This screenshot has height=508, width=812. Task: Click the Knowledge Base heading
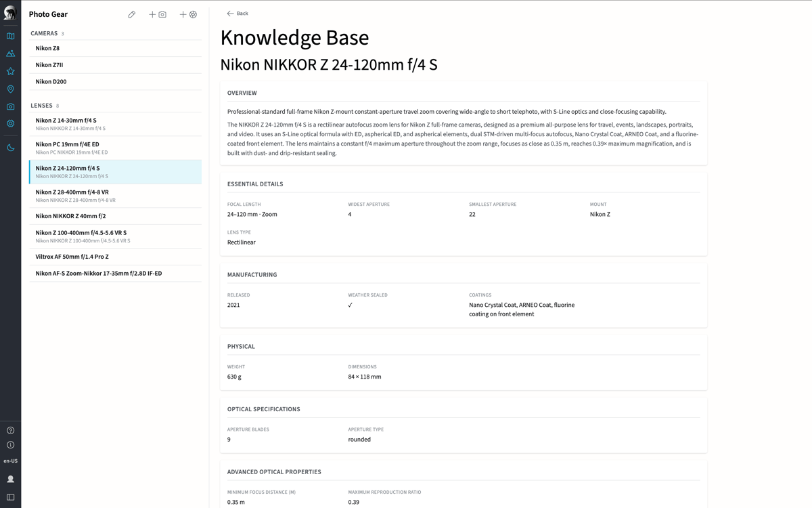tap(295, 37)
